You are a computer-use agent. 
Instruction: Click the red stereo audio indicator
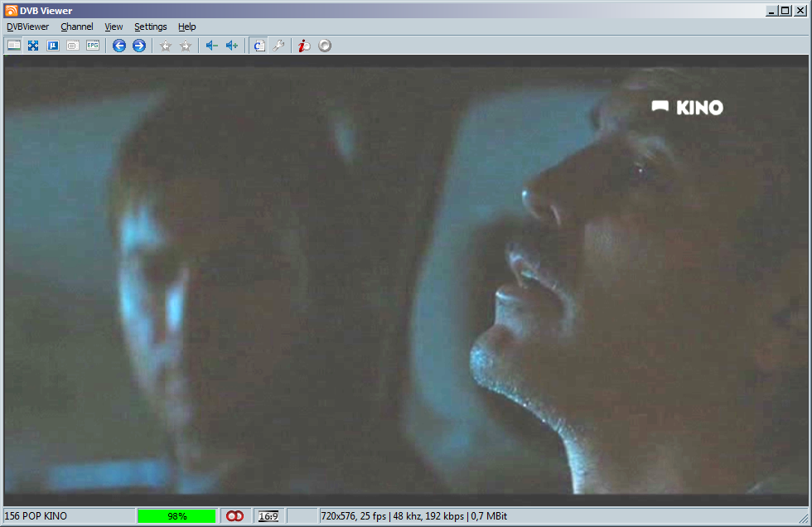pyautogui.click(x=234, y=516)
